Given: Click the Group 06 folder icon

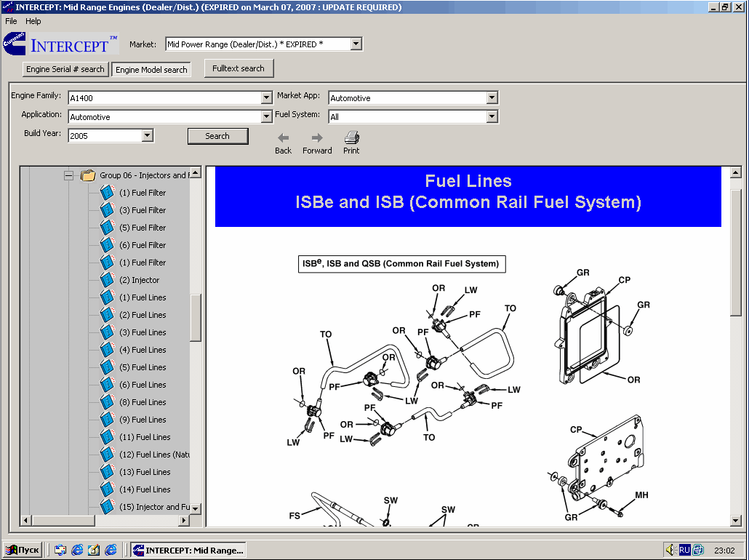Looking at the screenshot, I should click(88, 175).
